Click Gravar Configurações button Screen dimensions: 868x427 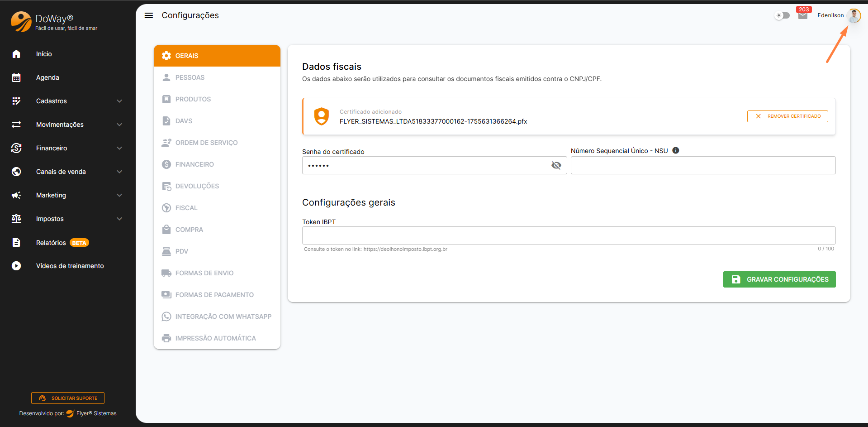779,279
